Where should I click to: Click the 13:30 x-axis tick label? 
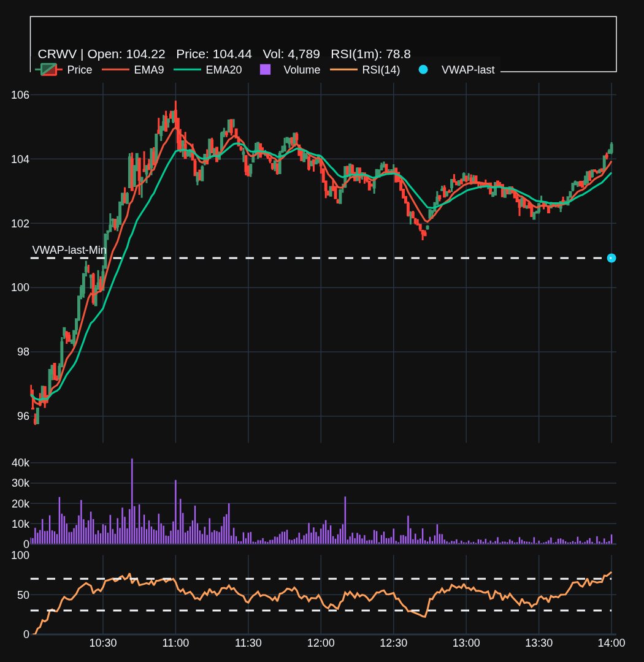539,643
